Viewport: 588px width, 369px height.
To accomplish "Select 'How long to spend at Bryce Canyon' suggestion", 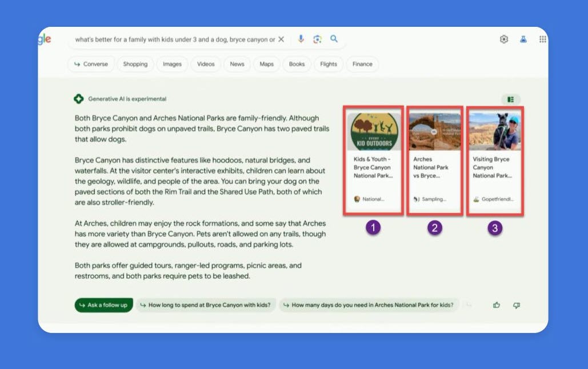I will [x=206, y=305].
